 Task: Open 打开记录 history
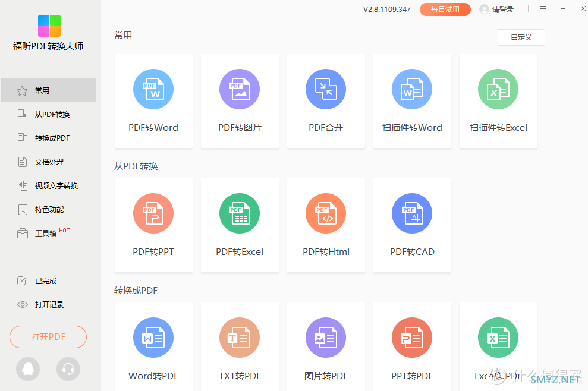pos(48,304)
